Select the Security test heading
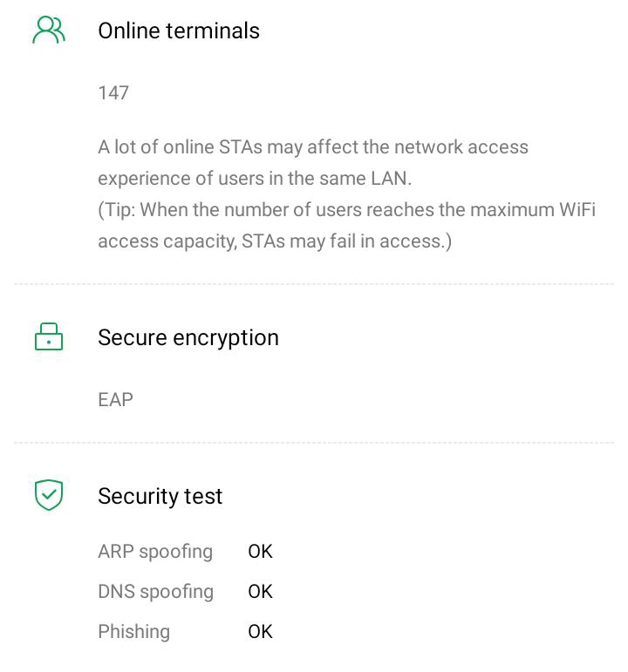 click(x=160, y=496)
